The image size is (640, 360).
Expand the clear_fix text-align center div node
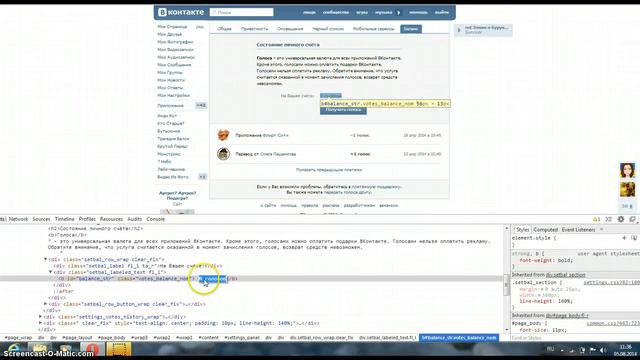[x=40, y=323]
